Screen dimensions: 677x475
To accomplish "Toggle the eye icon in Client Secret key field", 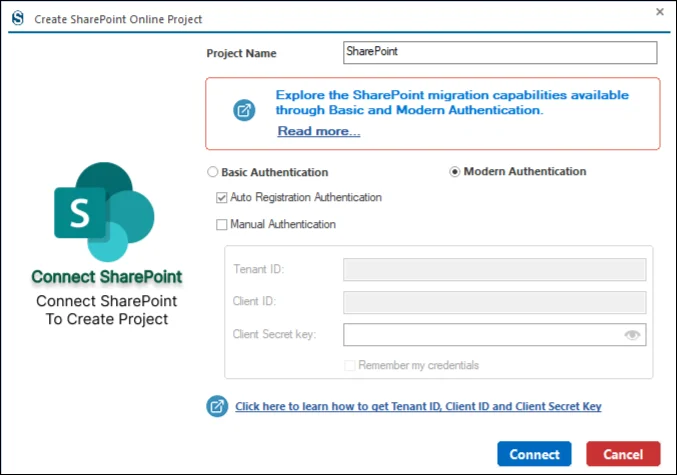I will click(x=632, y=335).
